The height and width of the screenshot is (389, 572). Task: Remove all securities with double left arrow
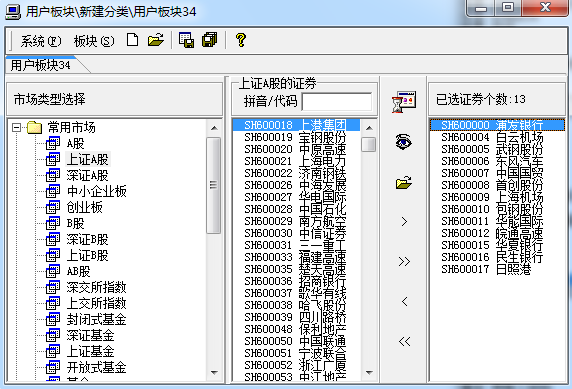coord(404,342)
